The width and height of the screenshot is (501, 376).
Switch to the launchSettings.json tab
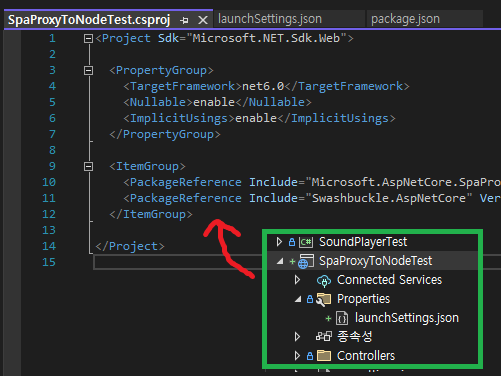[270, 19]
